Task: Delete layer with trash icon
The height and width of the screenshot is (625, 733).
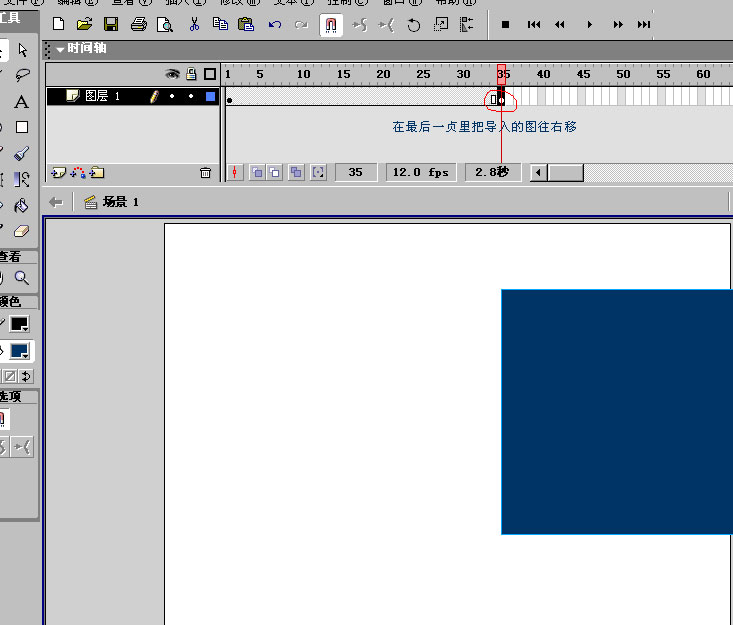Action: pos(205,173)
